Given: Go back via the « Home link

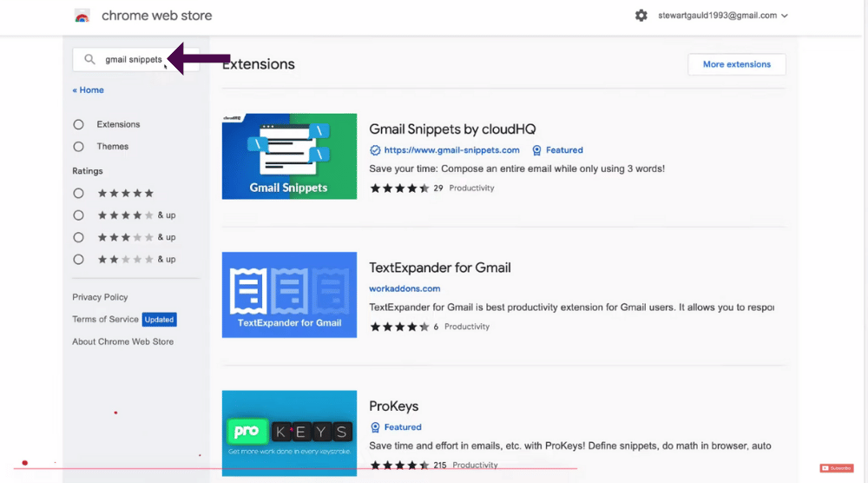Looking at the screenshot, I should pos(88,89).
